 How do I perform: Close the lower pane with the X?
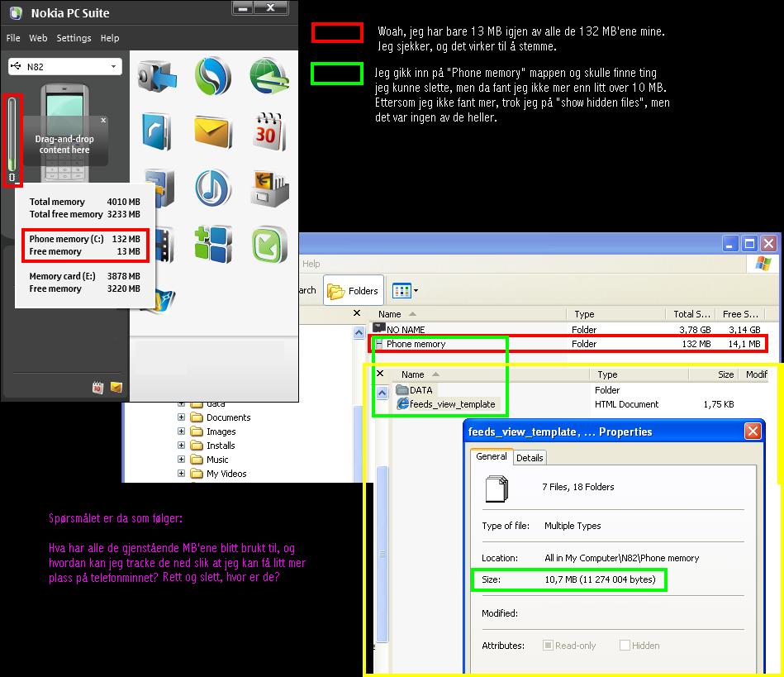point(380,374)
